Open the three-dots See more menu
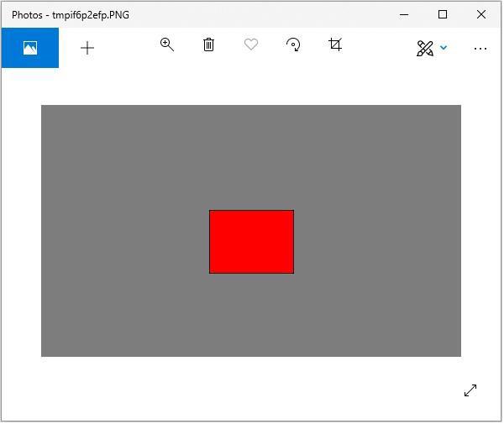The height and width of the screenshot is (424, 504). click(x=480, y=48)
